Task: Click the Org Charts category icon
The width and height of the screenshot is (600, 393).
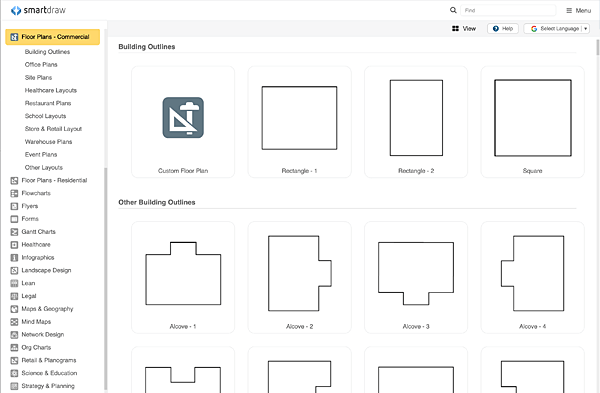Action: point(14,347)
